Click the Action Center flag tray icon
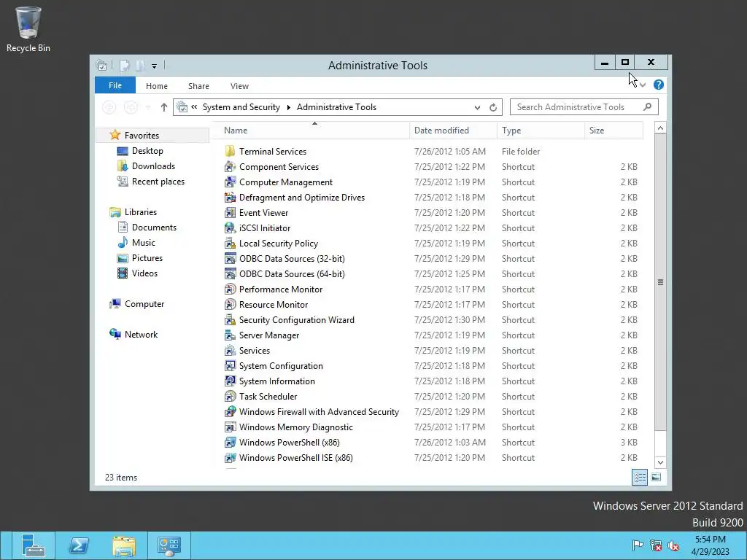 (638, 545)
